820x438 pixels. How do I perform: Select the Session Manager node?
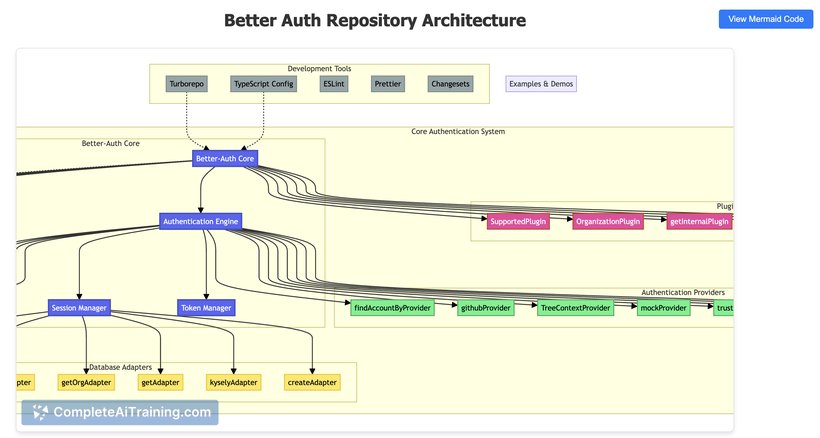pos(79,308)
